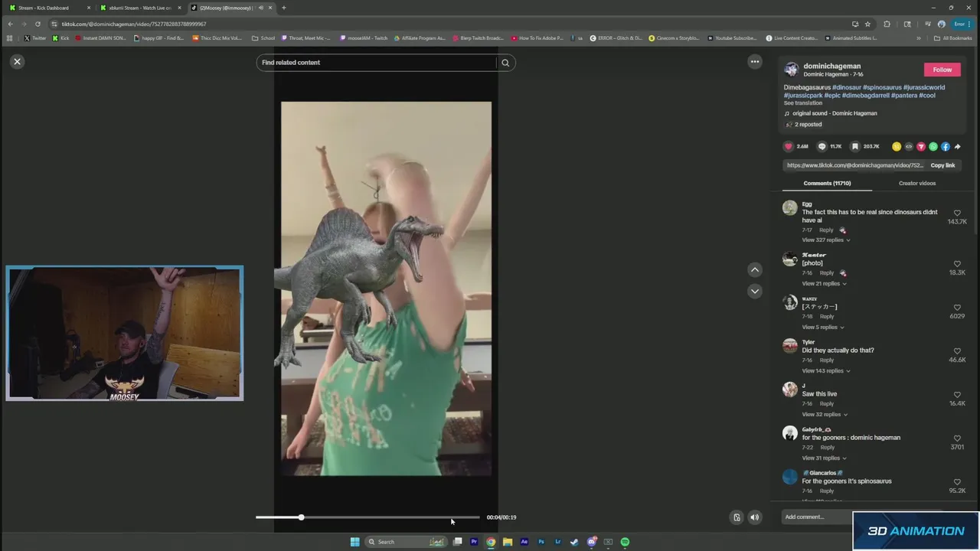Go to the next video with the down arrow
The width and height of the screenshot is (980, 551).
pyautogui.click(x=755, y=291)
